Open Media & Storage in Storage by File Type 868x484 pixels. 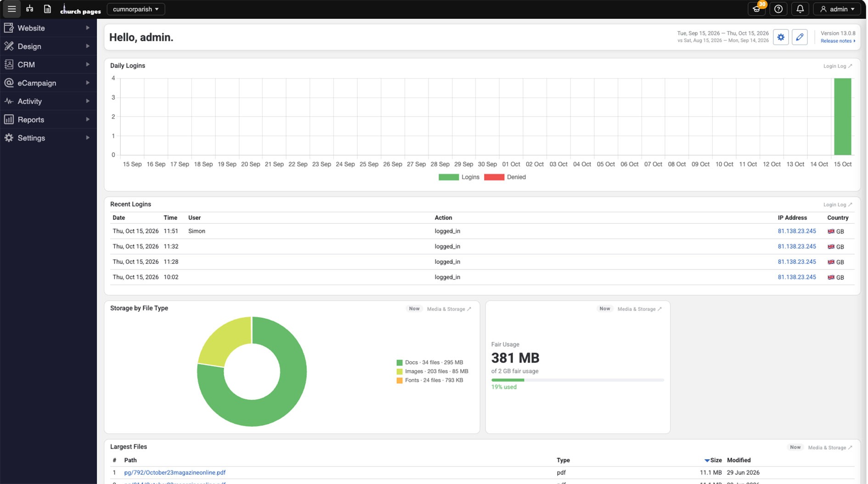449,309
